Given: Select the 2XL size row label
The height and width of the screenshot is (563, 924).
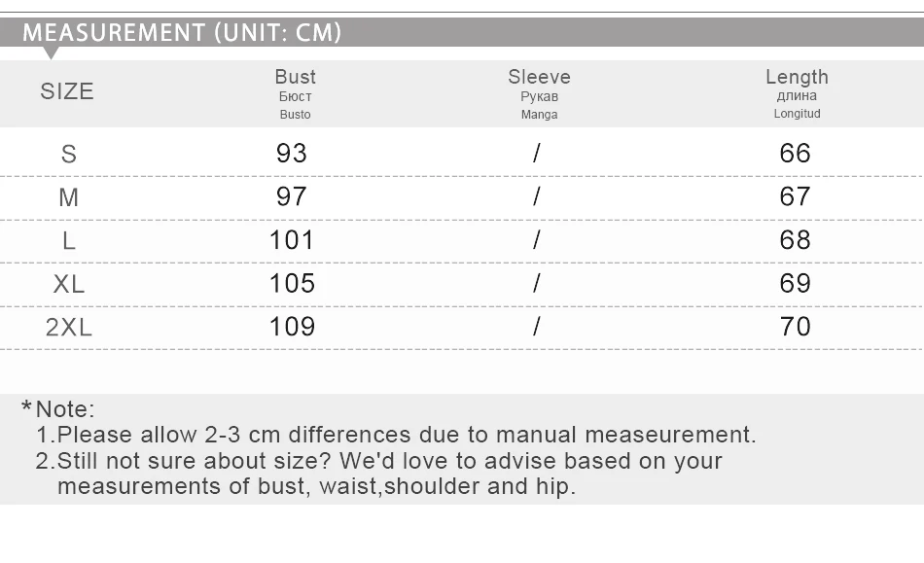Looking at the screenshot, I should 69,328.
